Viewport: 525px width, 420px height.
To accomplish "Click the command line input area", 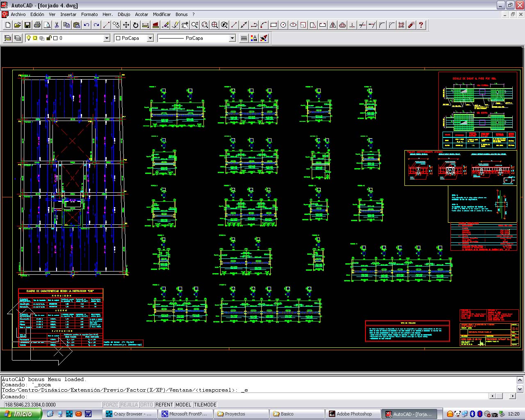I will (x=246, y=397).
